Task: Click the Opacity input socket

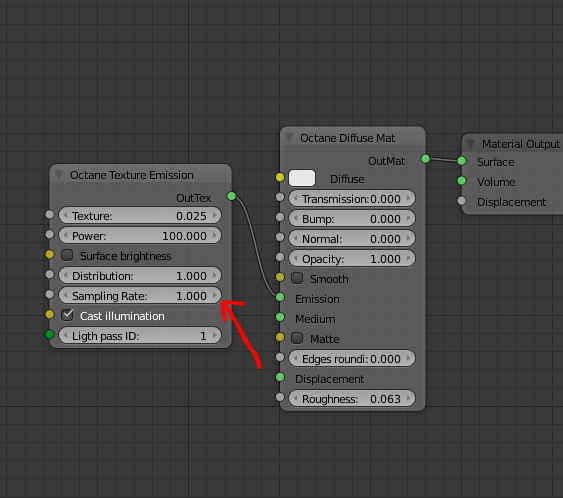Action: pyautogui.click(x=280, y=257)
